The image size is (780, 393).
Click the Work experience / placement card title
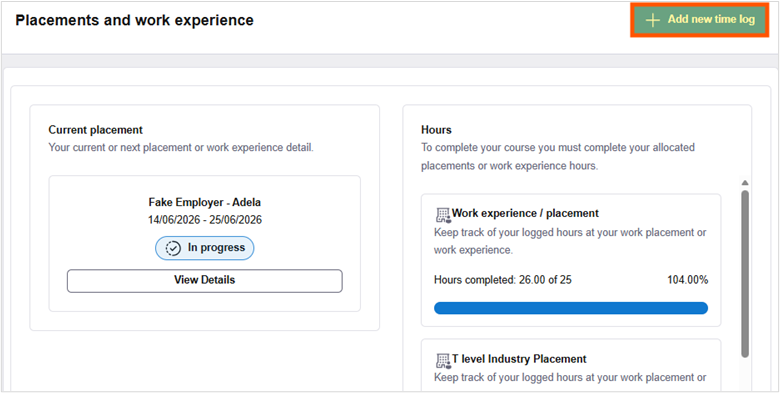525,213
